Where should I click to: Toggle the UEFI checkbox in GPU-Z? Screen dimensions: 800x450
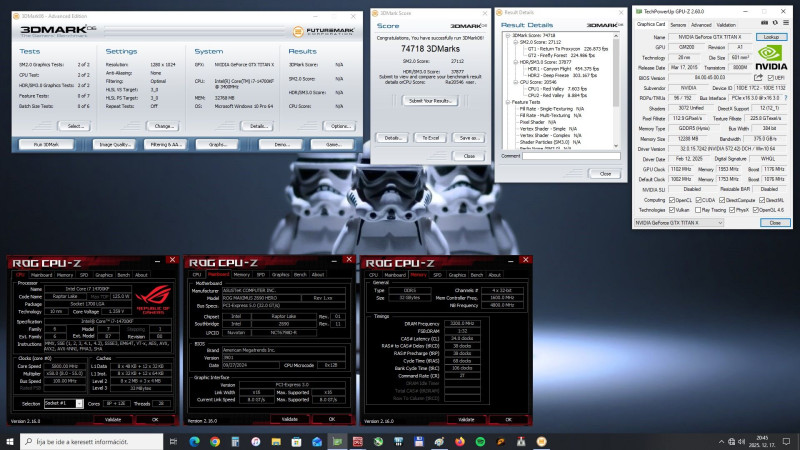[x=770, y=78]
